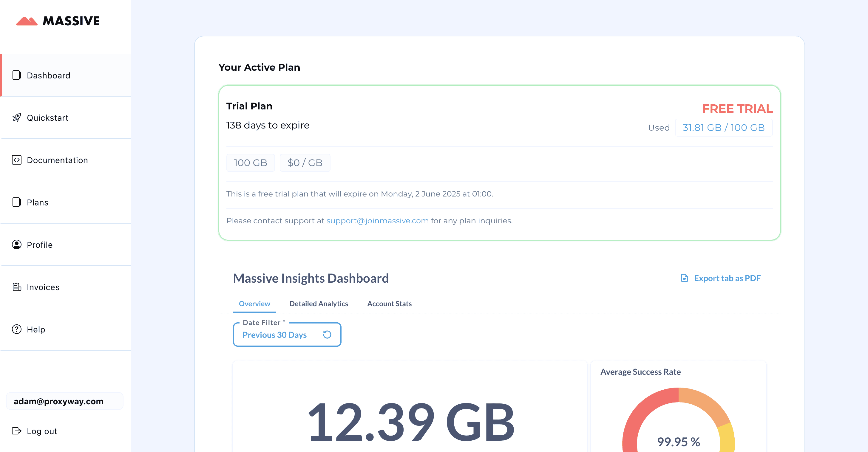Click the Export tab as PDF link
The image size is (868, 452).
[x=727, y=278]
